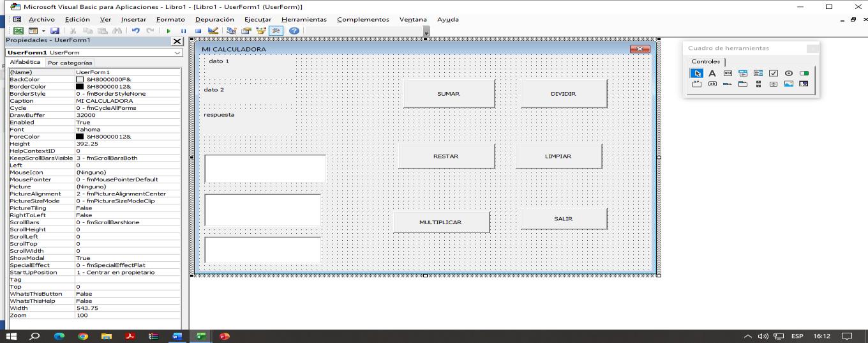The image size is (868, 343).
Task: Choose the Image control in the toolbox
Action: [789, 84]
